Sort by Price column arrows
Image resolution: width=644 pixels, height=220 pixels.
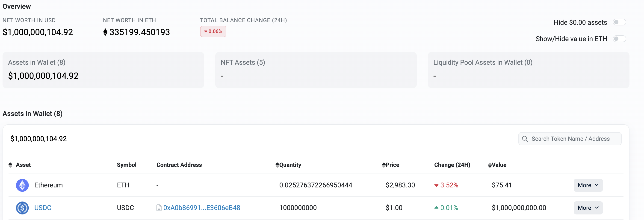pyautogui.click(x=384, y=165)
